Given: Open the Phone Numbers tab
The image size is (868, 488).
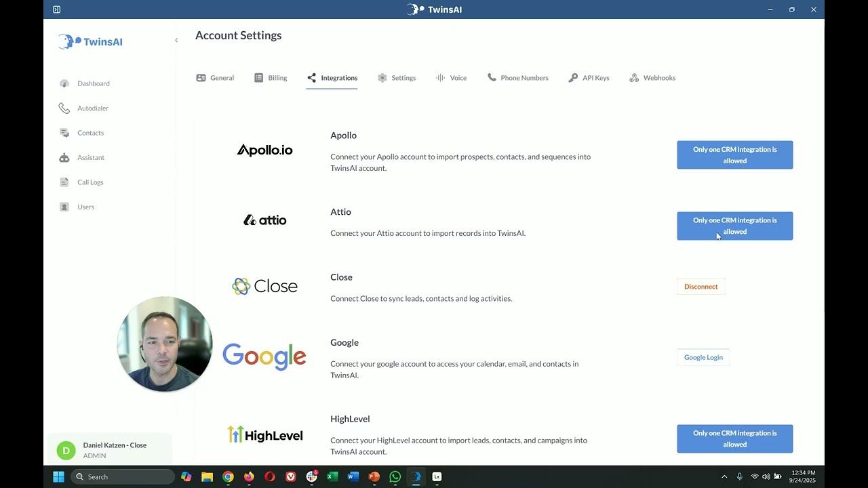Looking at the screenshot, I should (518, 78).
